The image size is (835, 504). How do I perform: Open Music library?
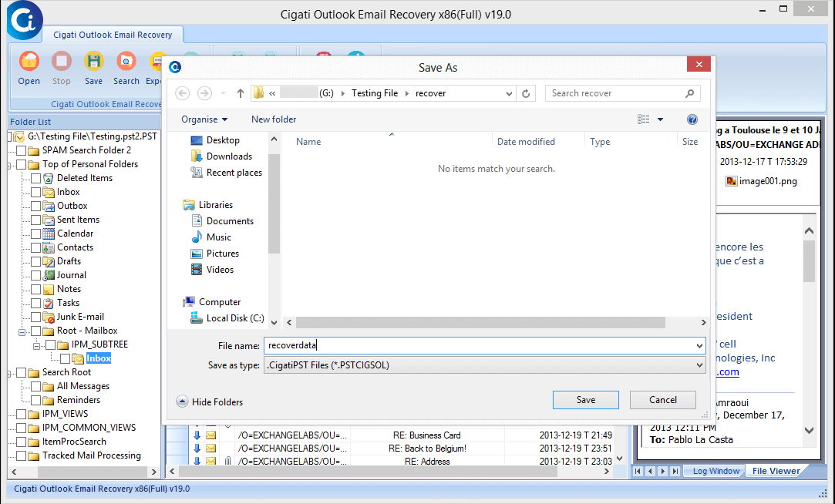[211, 237]
